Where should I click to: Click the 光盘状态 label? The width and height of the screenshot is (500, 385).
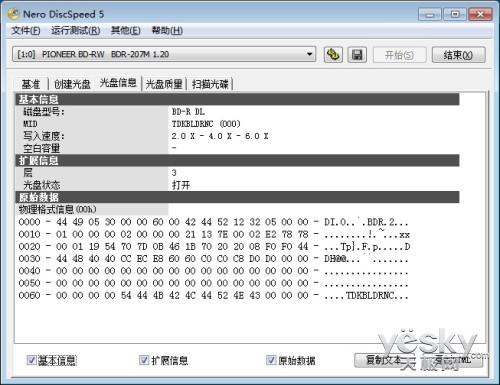pyautogui.click(x=42, y=185)
